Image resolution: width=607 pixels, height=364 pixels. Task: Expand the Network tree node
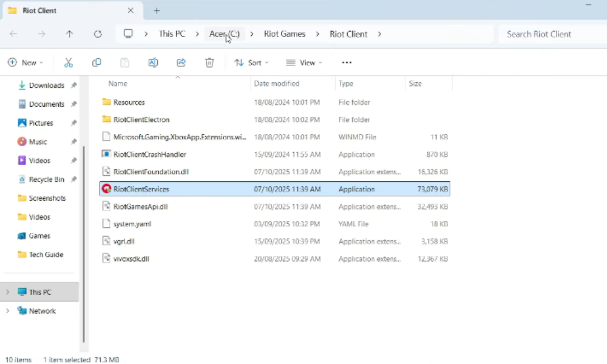coord(8,311)
